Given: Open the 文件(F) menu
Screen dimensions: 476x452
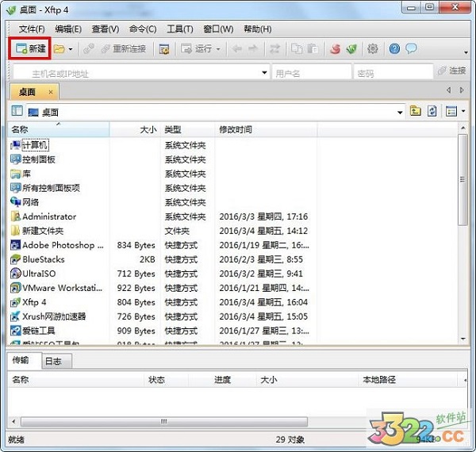Looking at the screenshot, I should 32,29.
